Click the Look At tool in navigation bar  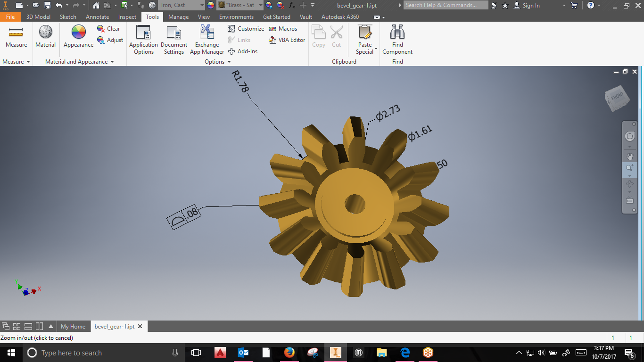click(x=630, y=200)
